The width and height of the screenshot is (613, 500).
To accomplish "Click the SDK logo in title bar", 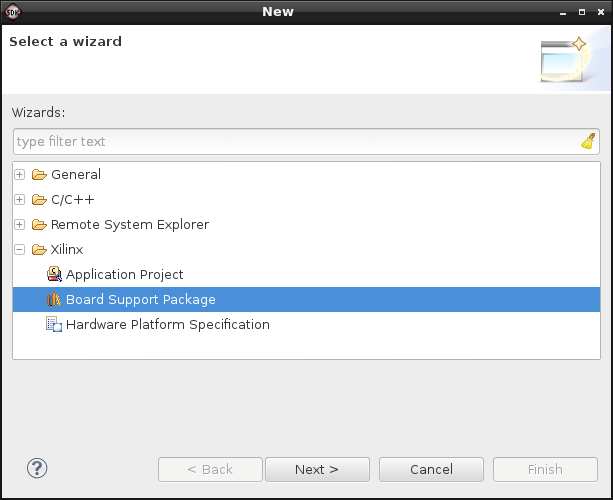I will (13, 12).
